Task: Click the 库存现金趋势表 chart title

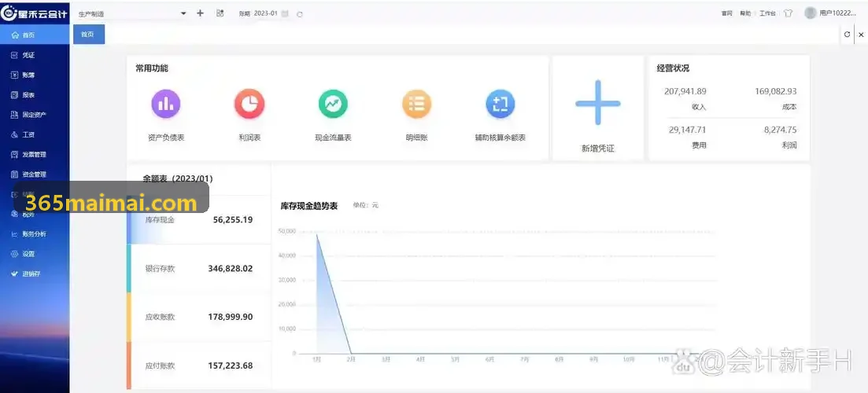Action: point(309,206)
